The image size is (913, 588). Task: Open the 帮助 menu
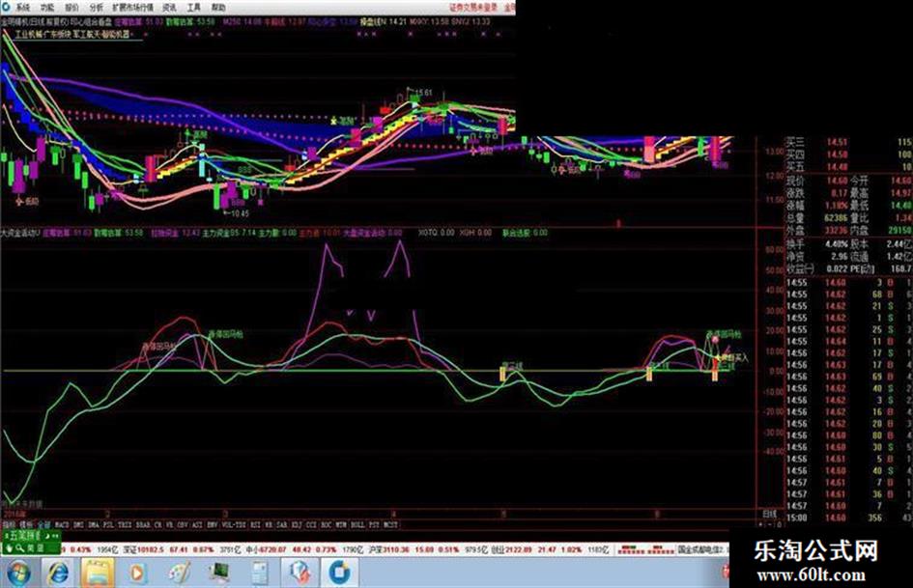click(x=218, y=8)
